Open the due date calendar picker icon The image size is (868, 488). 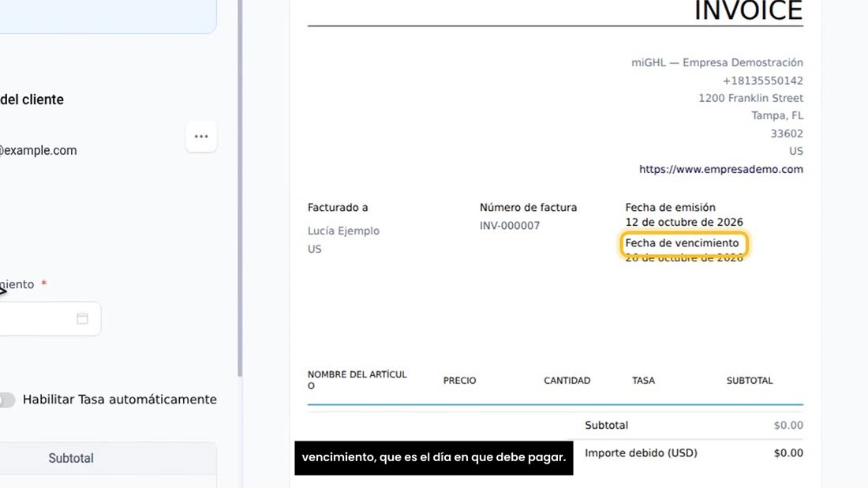(83, 318)
